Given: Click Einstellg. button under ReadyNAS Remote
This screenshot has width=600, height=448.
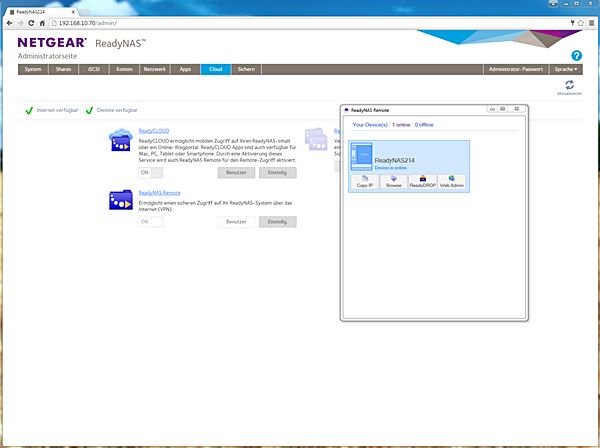Looking at the screenshot, I should pyautogui.click(x=277, y=222).
